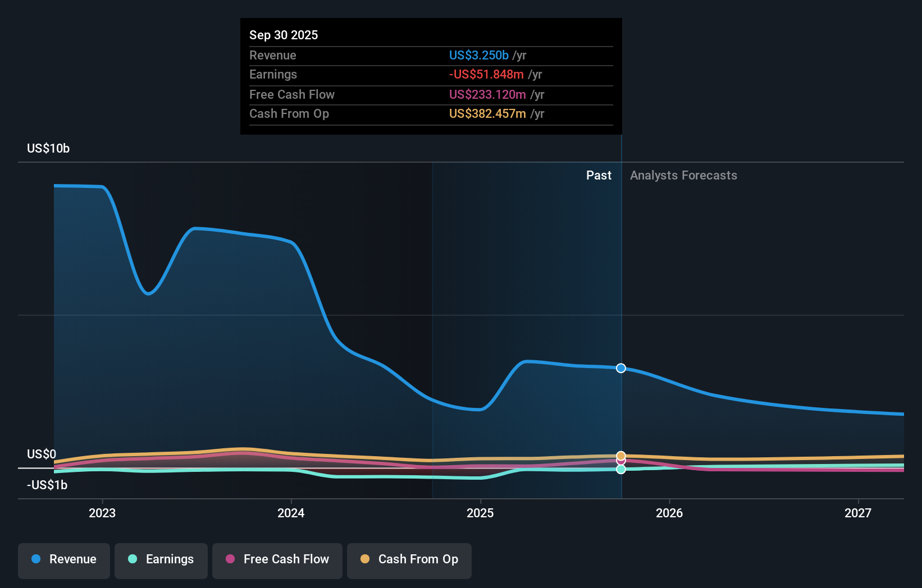Viewport: 922px width, 588px height.
Task: Toggle the Revenue series in the legend
Action: pos(63,559)
